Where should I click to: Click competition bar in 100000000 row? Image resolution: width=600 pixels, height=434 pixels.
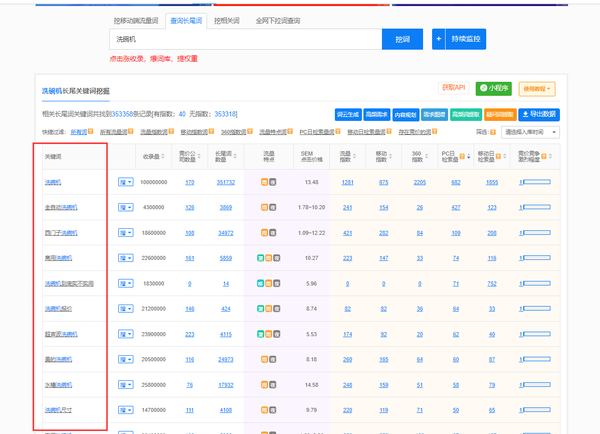tap(535, 182)
